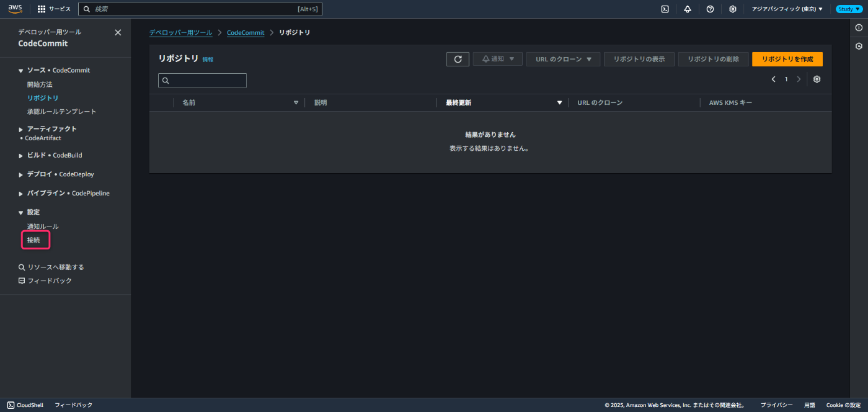Image resolution: width=868 pixels, height=412 pixels.
Task: Click the magnifier in the repository filter box
Action: [x=166, y=81]
